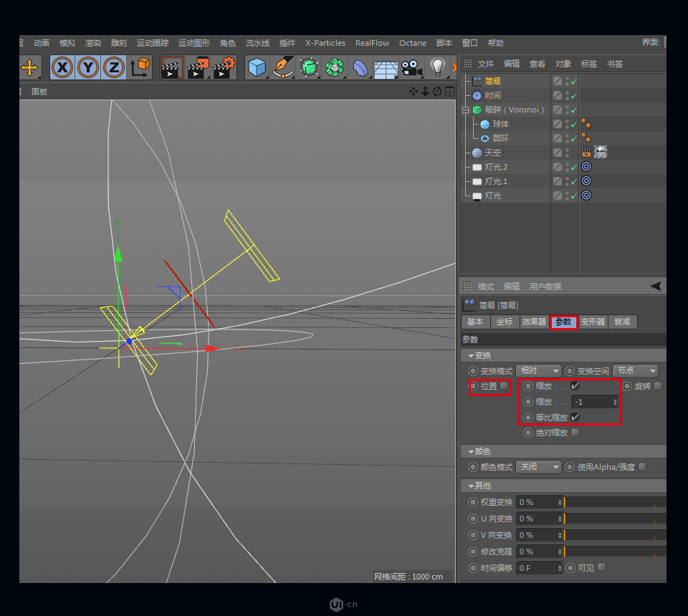Select the spline pen tool icon
The image size is (688, 616).
click(282, 67)
